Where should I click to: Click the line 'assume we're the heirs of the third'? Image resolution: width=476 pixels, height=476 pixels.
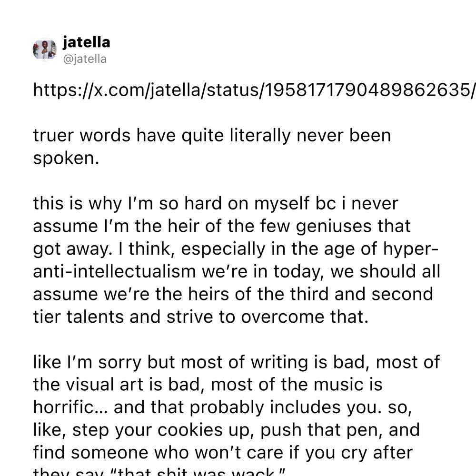(233, 294)
